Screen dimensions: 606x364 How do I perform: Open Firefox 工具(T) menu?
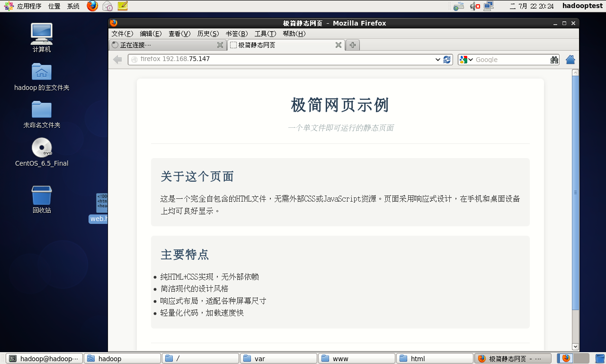click(265, 34)
